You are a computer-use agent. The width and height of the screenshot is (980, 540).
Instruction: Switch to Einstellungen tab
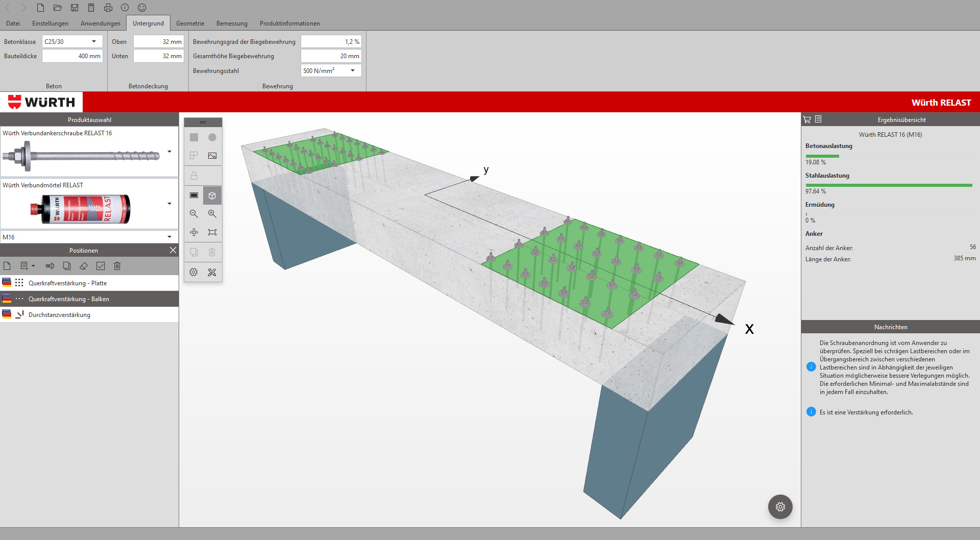50,23
